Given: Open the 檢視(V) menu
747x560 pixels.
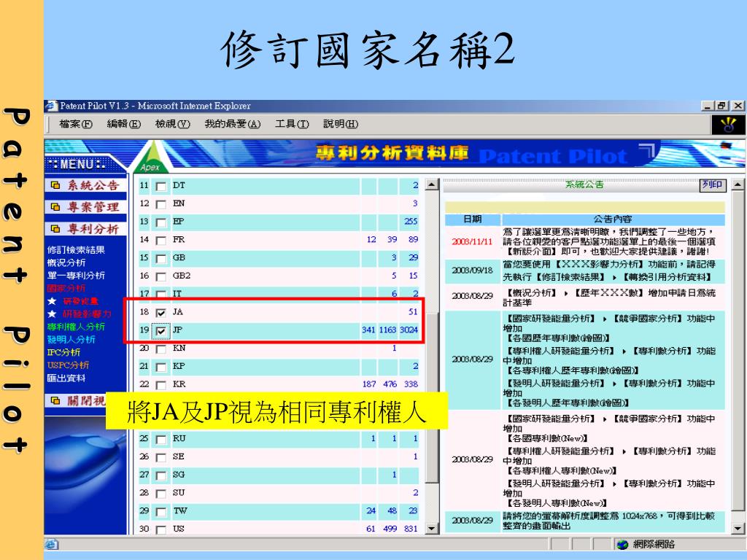Looking at the screenshot, I should tap(172, 124).
